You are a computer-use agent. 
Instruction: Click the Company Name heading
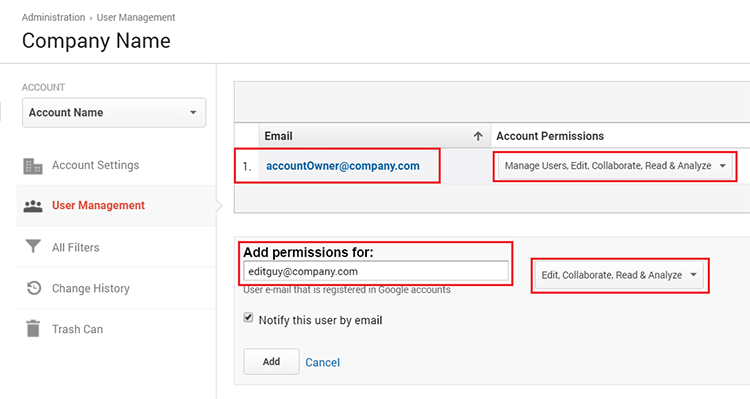pos(96,41)
